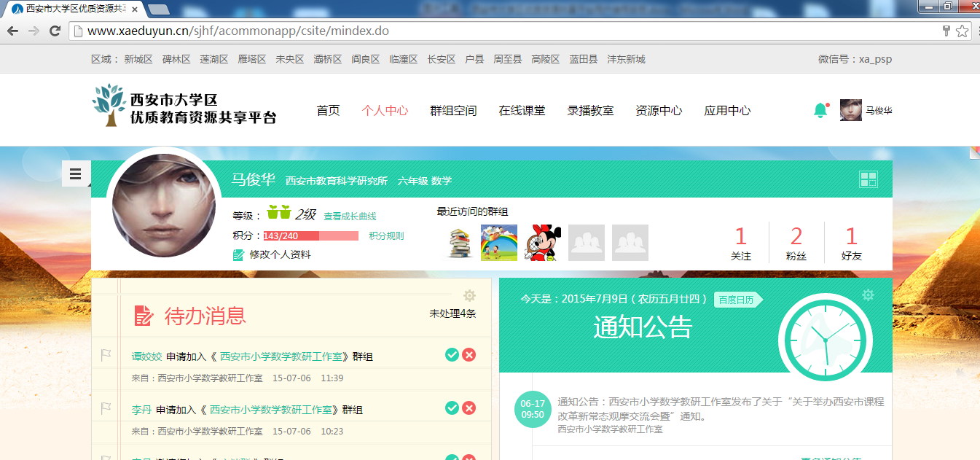Select the 沣东新城 region link
The image size is (980, 460).
click(627, 59)
